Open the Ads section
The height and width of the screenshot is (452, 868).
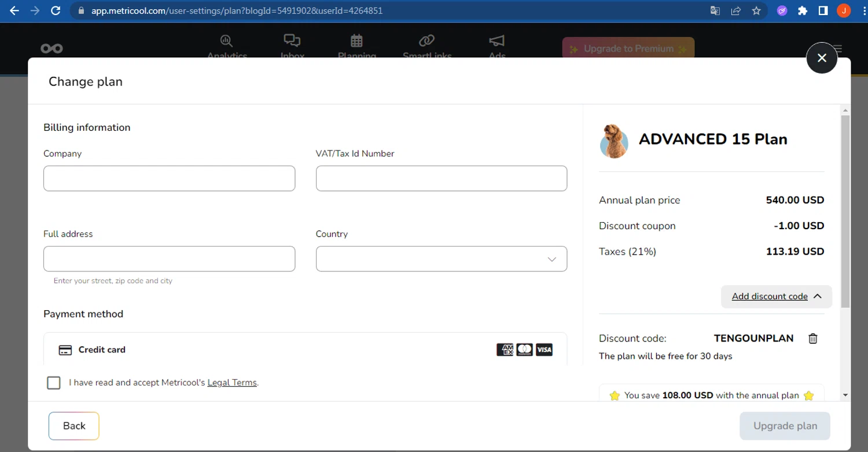point(497,46)
